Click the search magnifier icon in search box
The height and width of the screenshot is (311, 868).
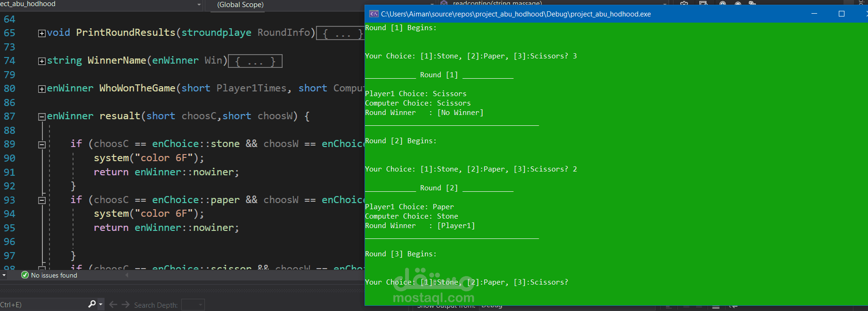(x=92, y=304)
